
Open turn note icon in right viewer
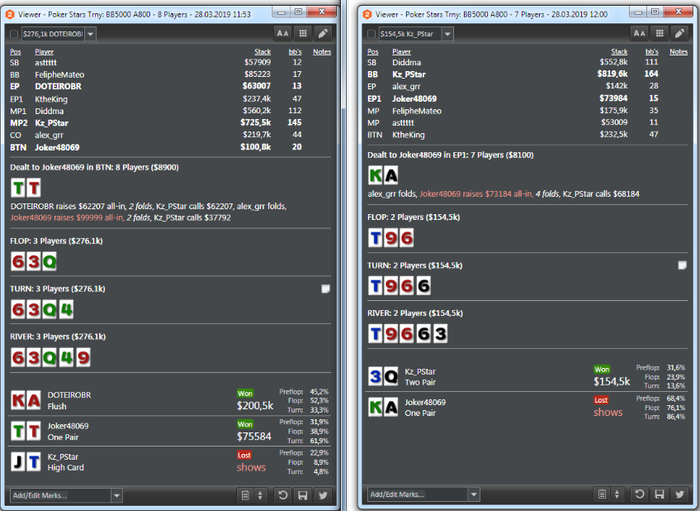pyautogui.click(x=682, y=265)
